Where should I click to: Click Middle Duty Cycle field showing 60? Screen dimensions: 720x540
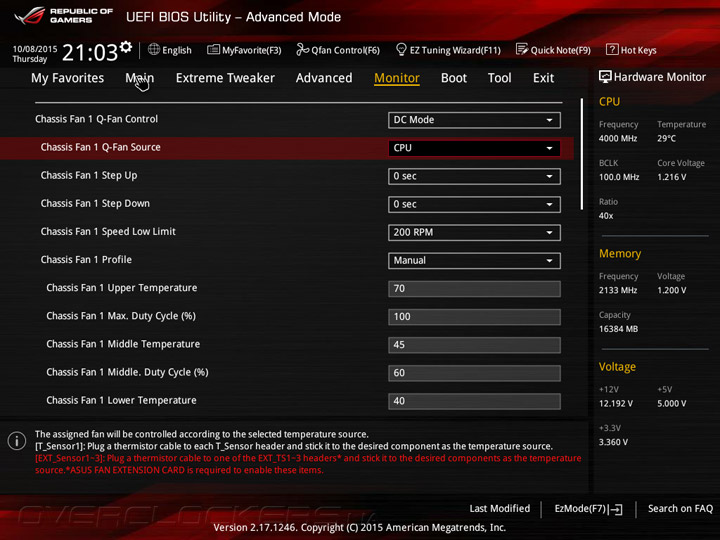[474, 373]
